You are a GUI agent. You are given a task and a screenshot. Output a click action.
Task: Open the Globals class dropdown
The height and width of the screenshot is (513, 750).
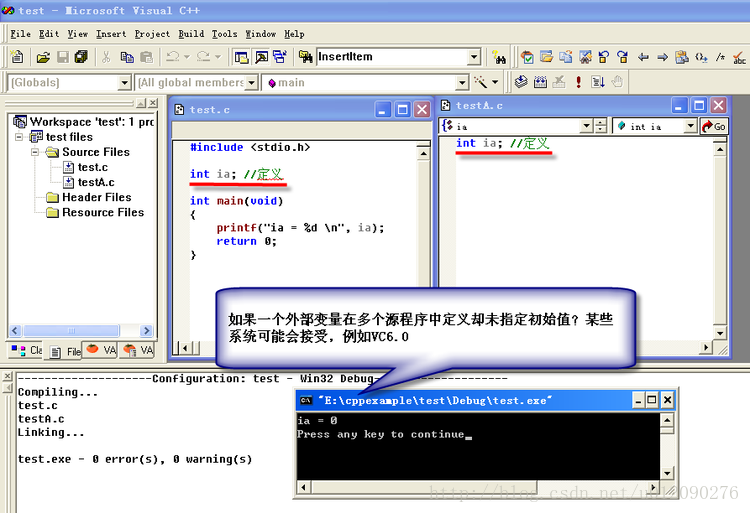click(124, 83)
